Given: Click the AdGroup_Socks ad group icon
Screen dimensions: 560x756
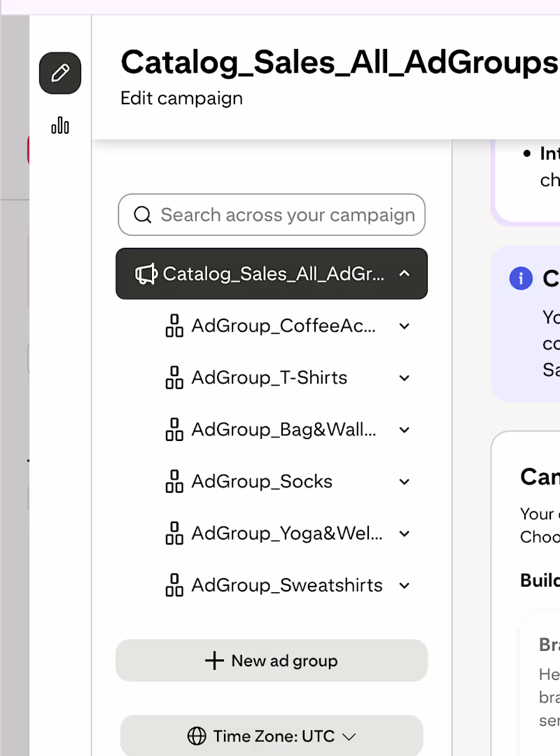Looking at the screenshot, I should pos(174,481).
